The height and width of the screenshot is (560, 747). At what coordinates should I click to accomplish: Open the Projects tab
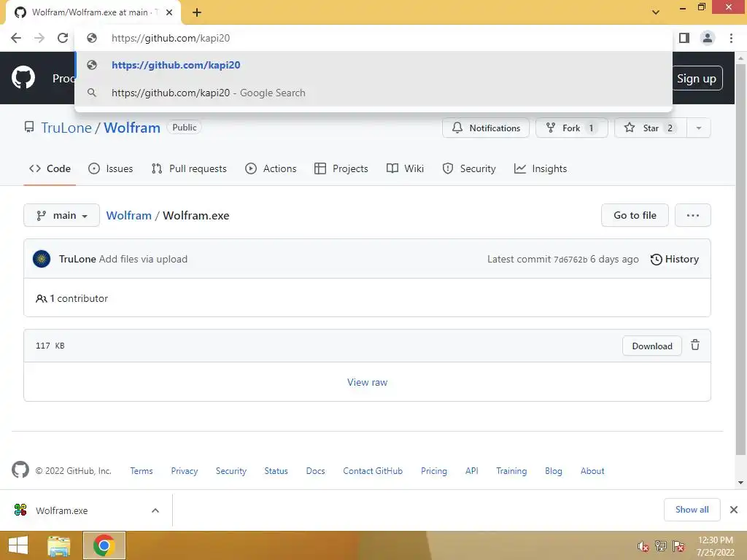(x=341, y=168)
